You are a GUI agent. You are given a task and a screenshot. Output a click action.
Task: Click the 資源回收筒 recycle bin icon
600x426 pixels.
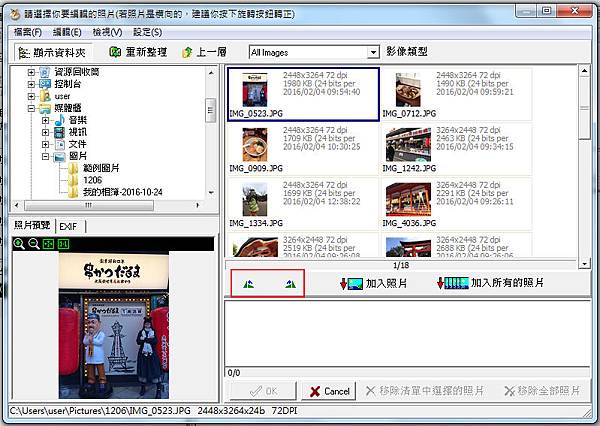click(45, 72)
